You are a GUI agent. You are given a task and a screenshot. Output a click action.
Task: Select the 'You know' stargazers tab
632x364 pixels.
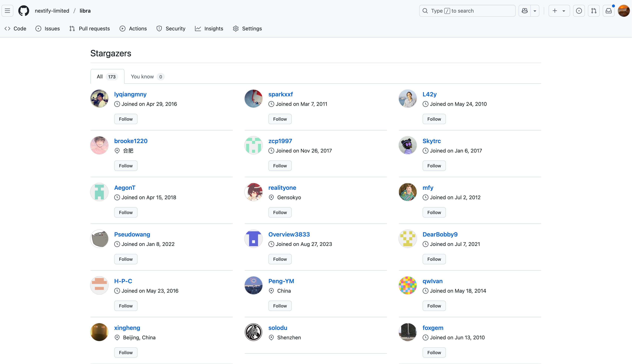coord(147,77)
